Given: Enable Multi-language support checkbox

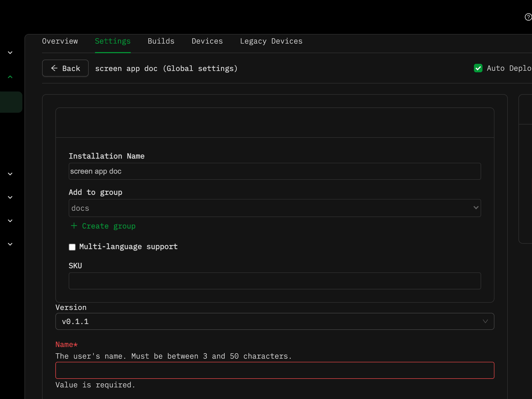Looking at the screenshot, I should coord(72,247).
